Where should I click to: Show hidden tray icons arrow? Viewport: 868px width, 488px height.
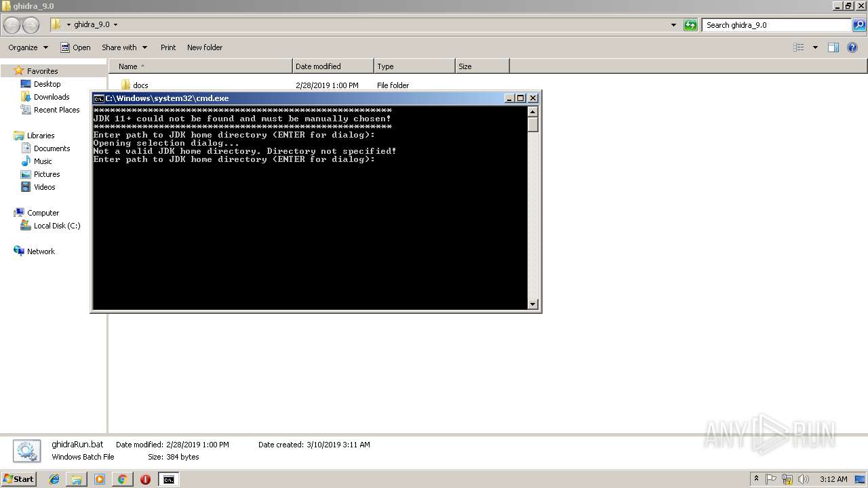click(x=757, y=479)
